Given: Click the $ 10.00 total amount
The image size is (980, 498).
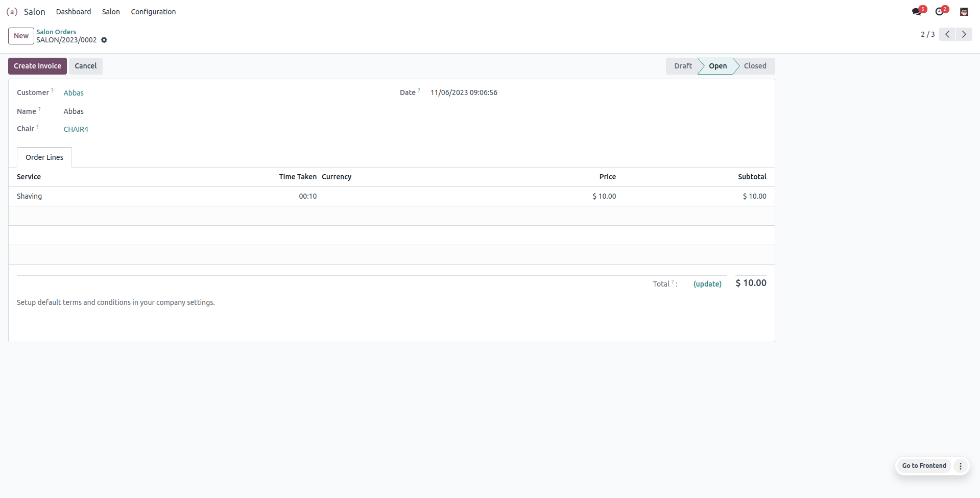Looking at the screenshot, I should [x=751, y=283].
